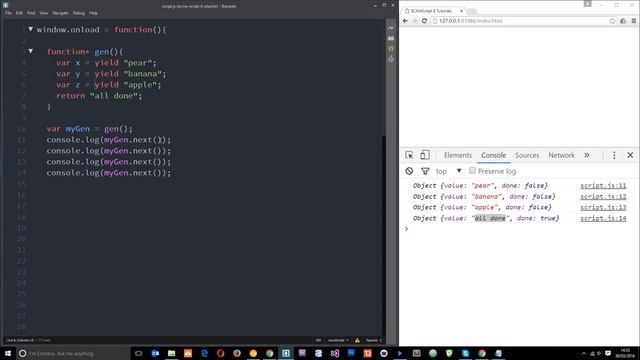Open a new Chrome tab
The height and width of the screenshot is (360, 640).
472,11
